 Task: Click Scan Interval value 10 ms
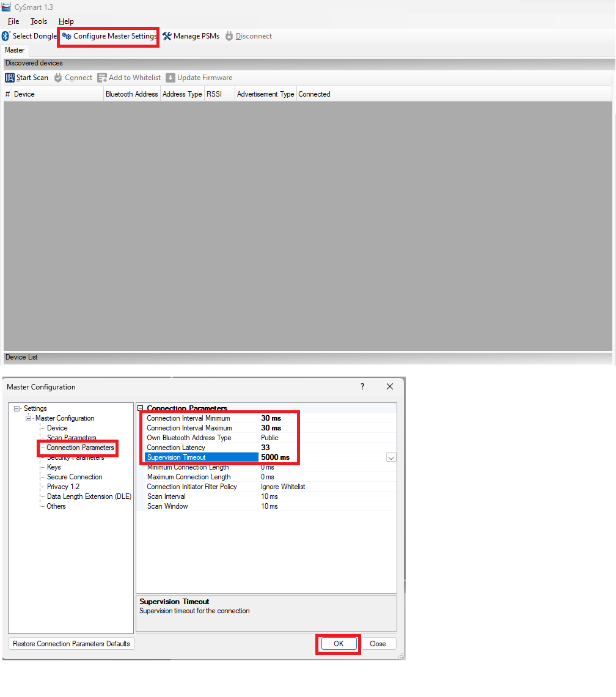click(269, 496)
